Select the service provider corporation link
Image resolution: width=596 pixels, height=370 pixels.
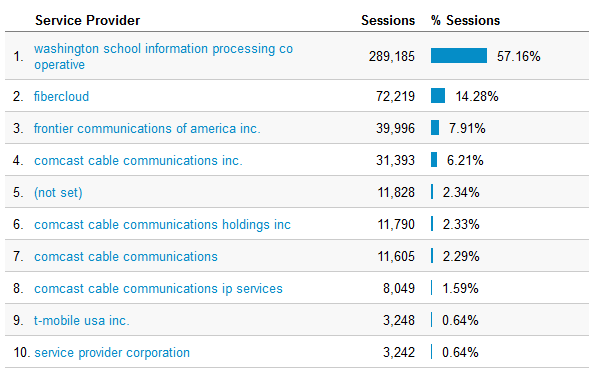(112, 353)
